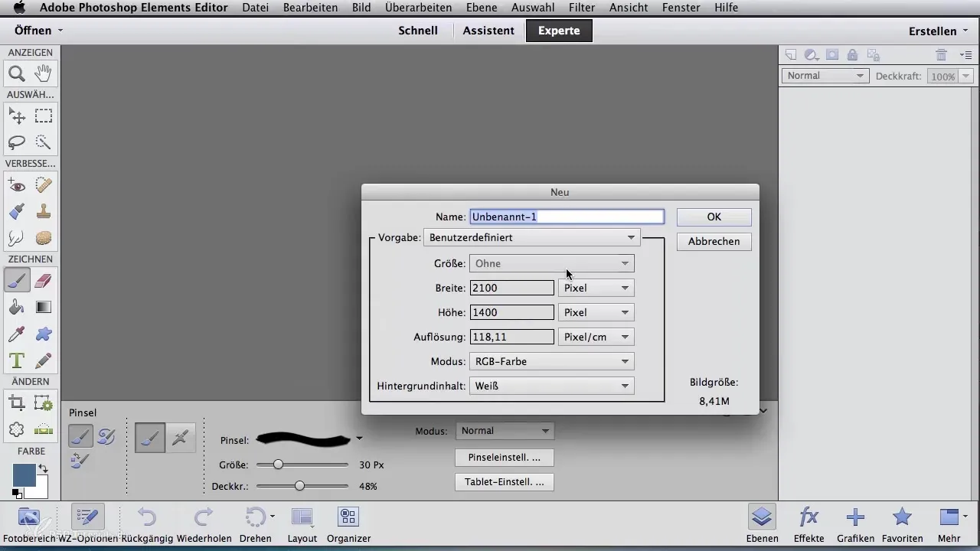
Task: Select the Eraser tool
Action: [44, 281]
